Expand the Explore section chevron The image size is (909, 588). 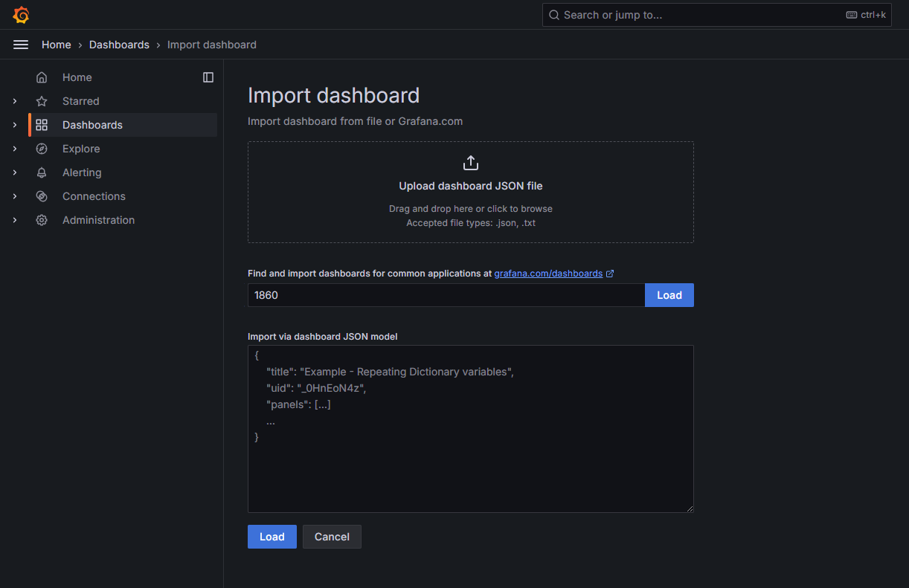15,149
